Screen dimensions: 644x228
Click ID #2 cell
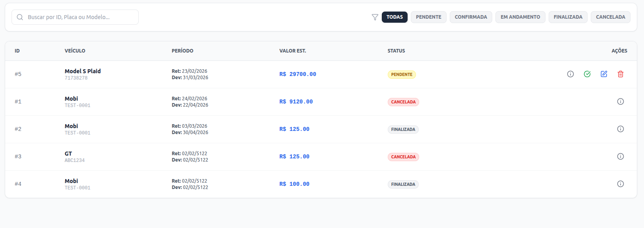pos(18,129)
